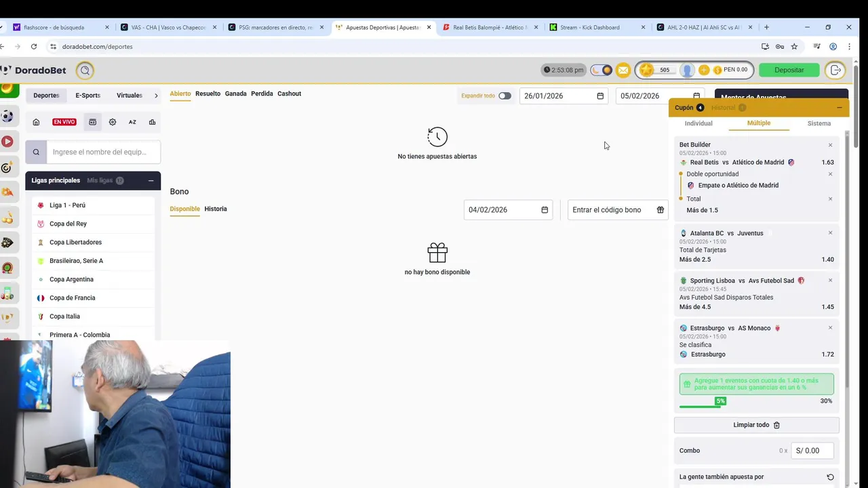Viewport: 868px width, 488px height.
Task: Open calendar icon for 26/01/2026 date
Action: tap(600, 96)
